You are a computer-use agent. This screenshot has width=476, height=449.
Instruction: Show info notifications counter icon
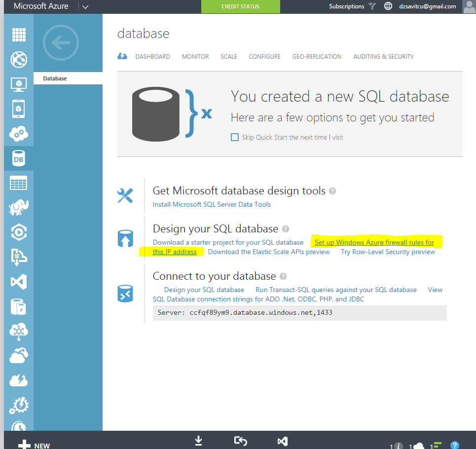(397, 446)
